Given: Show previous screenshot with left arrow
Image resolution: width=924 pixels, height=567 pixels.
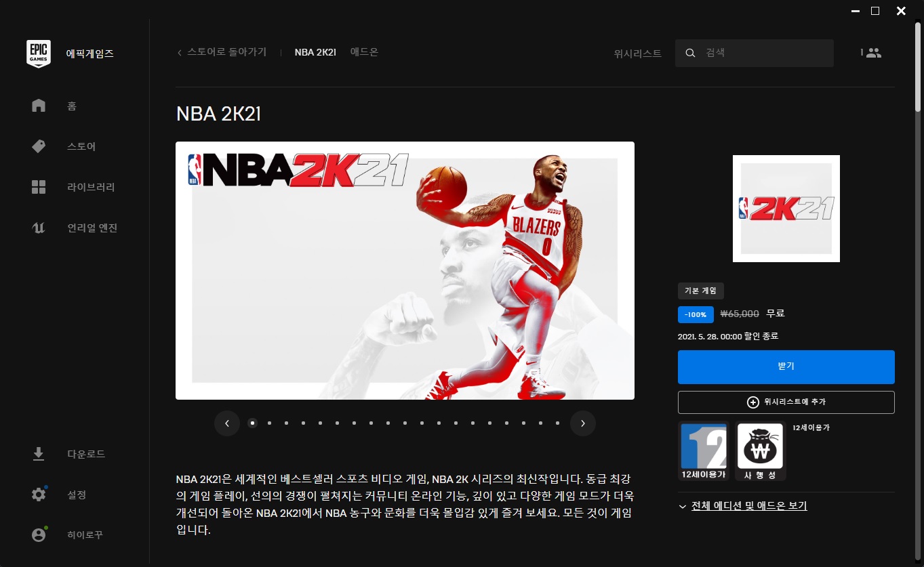Looking at the screenshot, I should (x=226, y=423).
